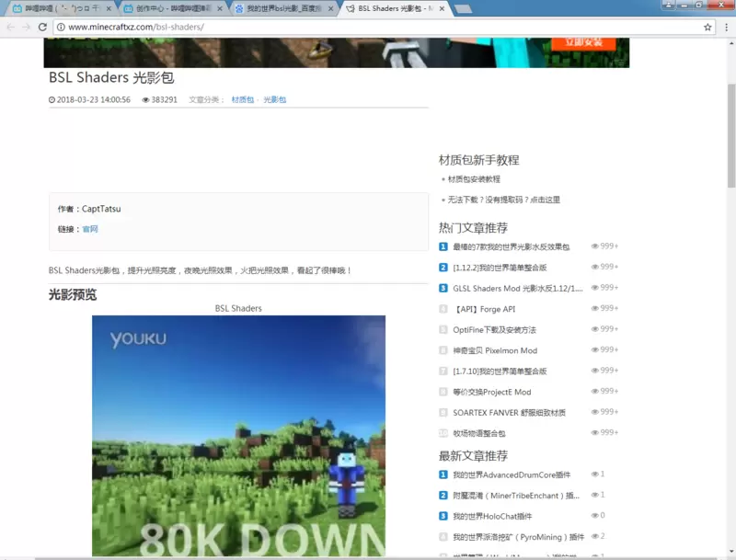Click rank badge 1 beside 最棒的7款 article
This screenshot has width=736, height=560.
[443, 246]
